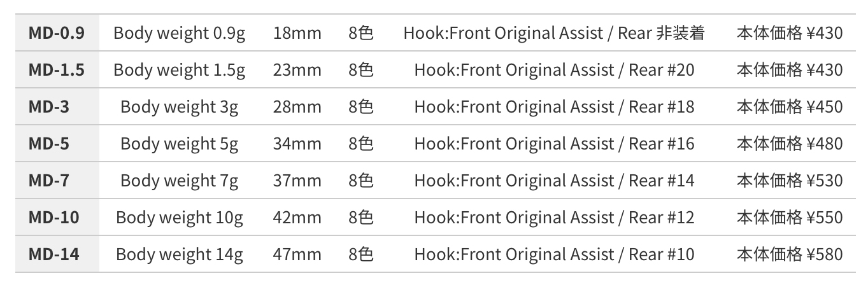The width and height of the screenshot is (868, 285).
Task: Click the MD-14 model name
Action: click(x=54, y=254)
